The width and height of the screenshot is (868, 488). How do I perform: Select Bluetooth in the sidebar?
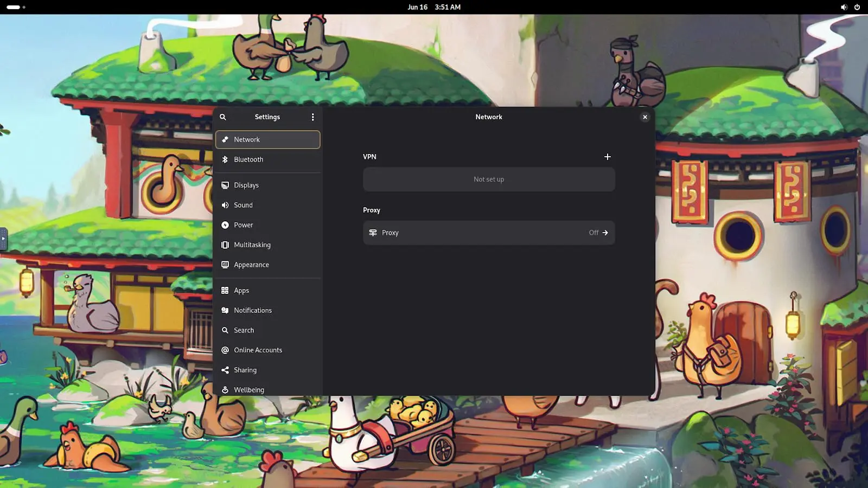tap(267, 159)
